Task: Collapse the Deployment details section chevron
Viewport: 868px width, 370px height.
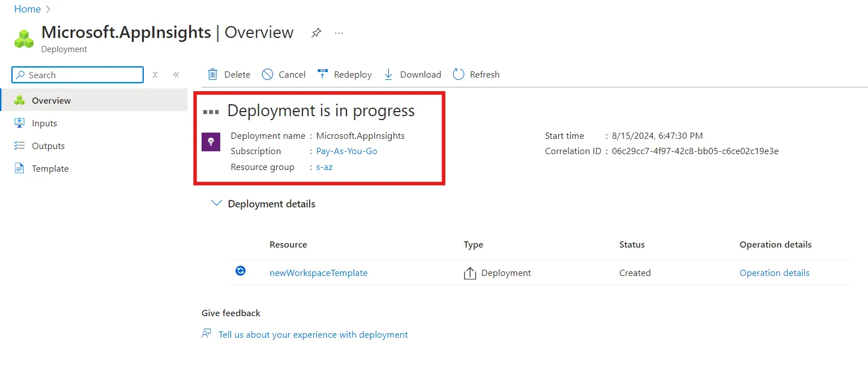Action: [216, 203]
